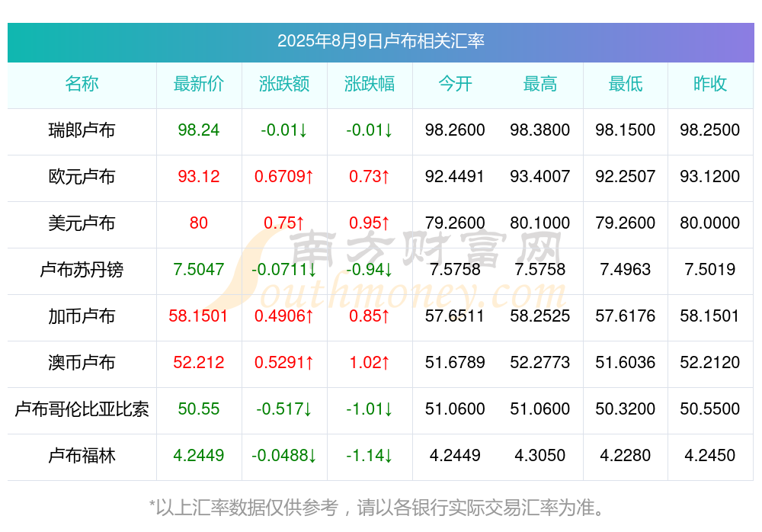Click latest price '52.212'
This screenshot has width=762, height=532.
tap(198, 362)
